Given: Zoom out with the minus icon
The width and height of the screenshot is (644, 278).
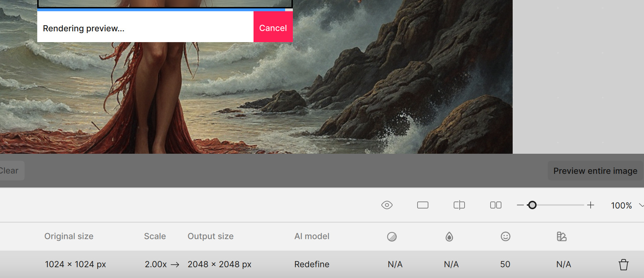Looking at the screenshot, I should coord(520,205).
